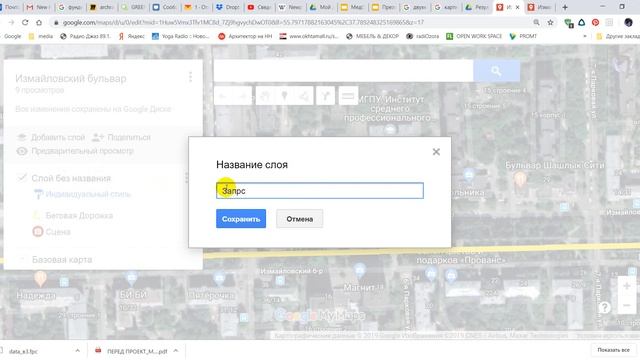Toggle the Слой без названия layer checkbox
Image resolution: width=640 pixels, height=360 pixels.
click(22, 178)
